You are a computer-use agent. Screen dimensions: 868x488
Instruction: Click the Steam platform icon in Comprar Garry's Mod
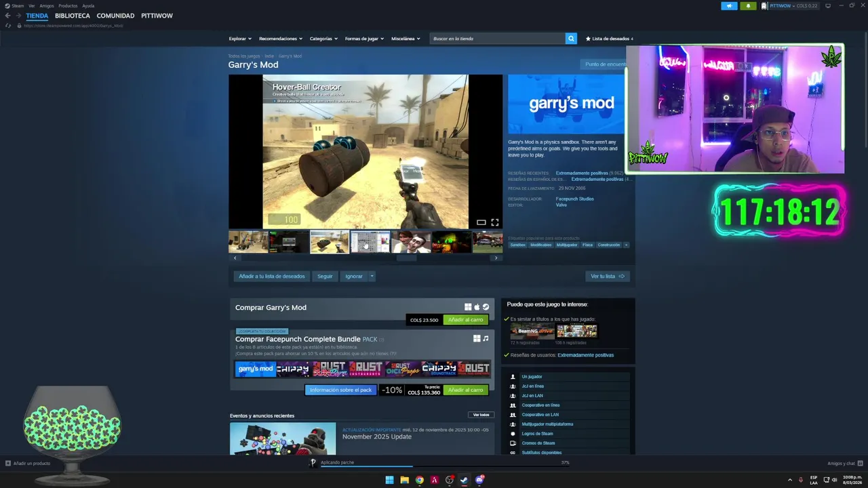click(486, 307)
